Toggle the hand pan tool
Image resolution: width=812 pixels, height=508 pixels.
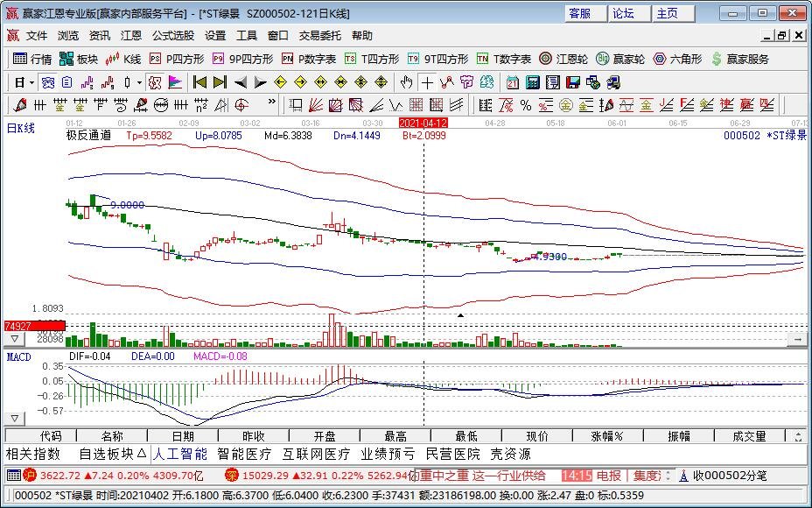(x=405, y=82)
